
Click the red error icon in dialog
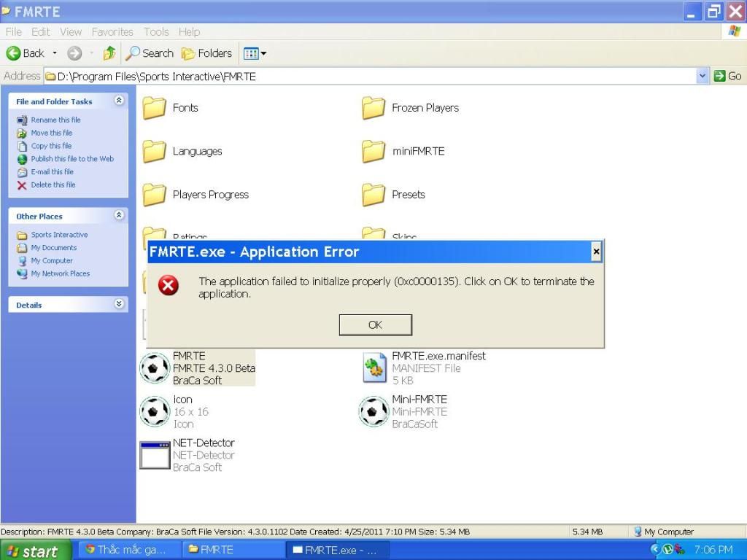pyautogui.click(x=169, y=285)
